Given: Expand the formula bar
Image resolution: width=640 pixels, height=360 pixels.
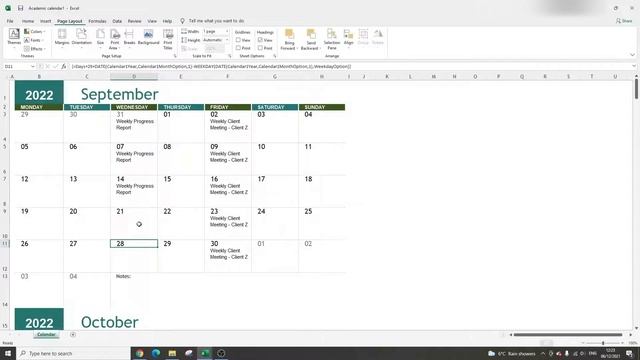Looking at the screenshot, I should pos(634,66).
